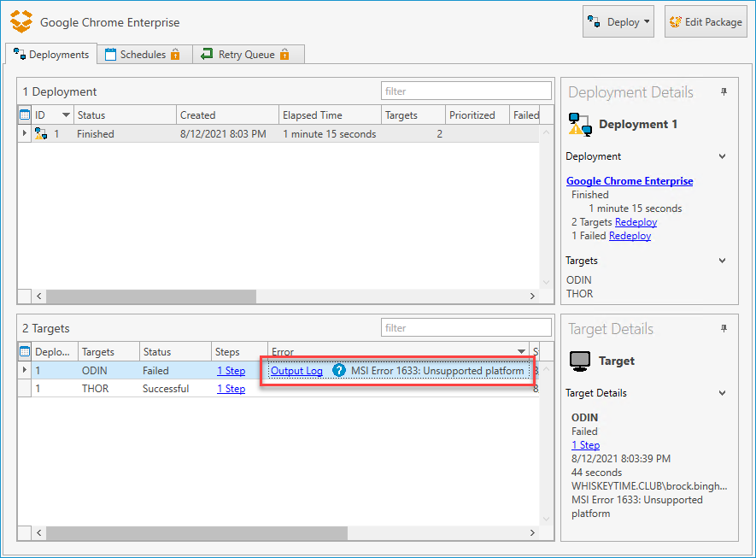Open the Retry Queue tab
Image resolution: width=756 pixels, height=558 pixels.
click(249, 55)
